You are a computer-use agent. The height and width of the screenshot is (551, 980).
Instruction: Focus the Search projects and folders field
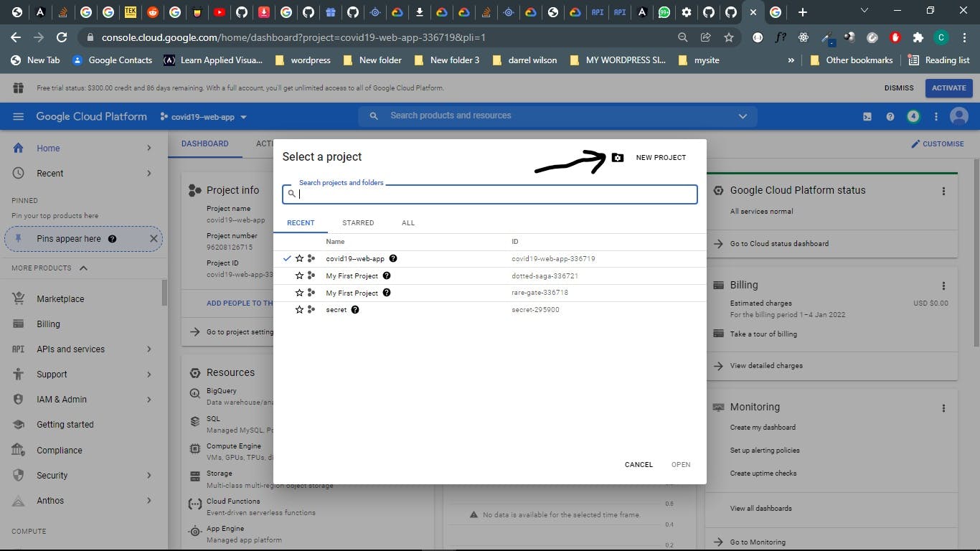pos(490,194)
